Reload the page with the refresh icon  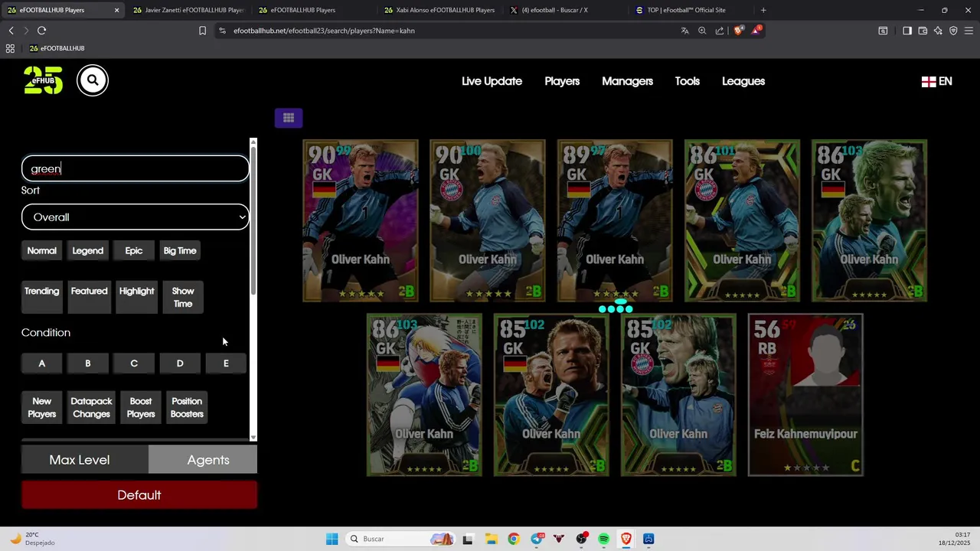click(x=41, y=31)
